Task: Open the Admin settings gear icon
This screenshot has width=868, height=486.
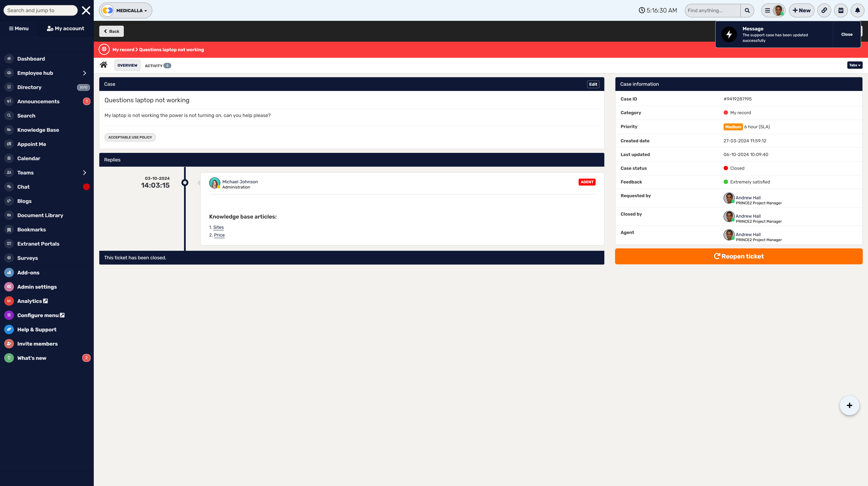Action: [9, 287]
